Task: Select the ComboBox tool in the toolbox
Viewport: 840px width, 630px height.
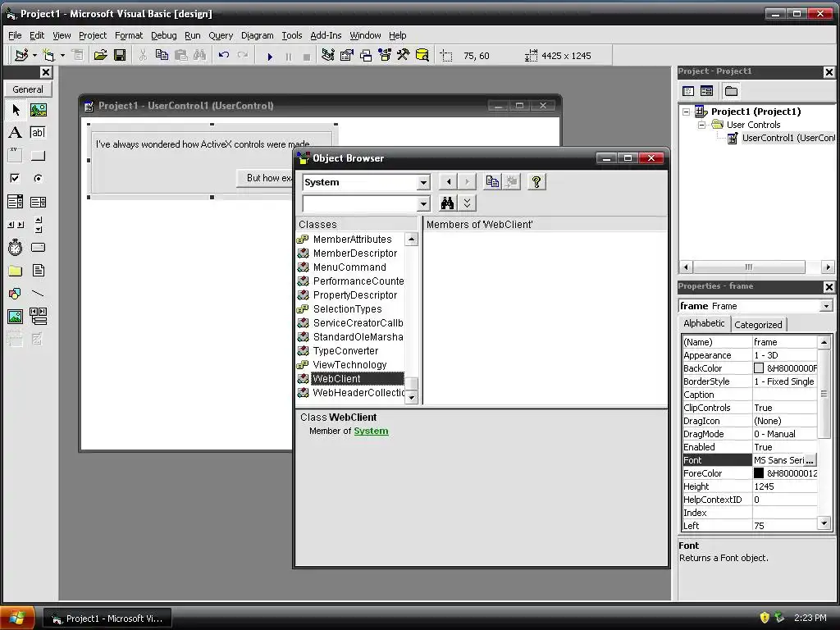Action: click(16, 202)
